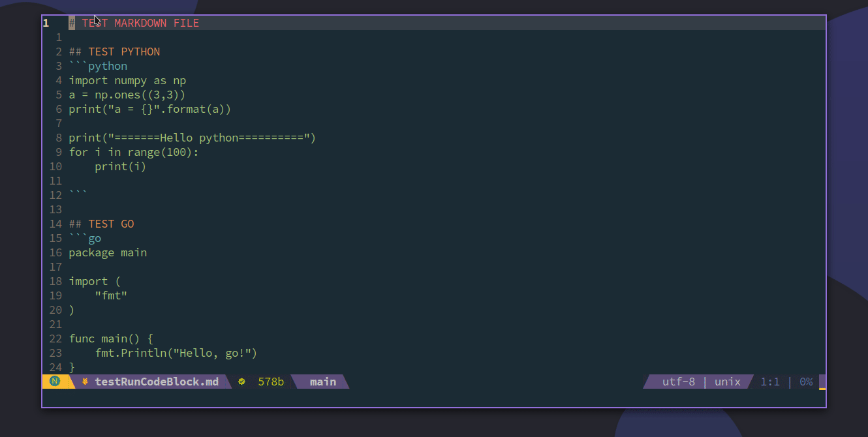868x437 pixels.
Task: Click the import numpy as np line
Action: tap(127, 80)
